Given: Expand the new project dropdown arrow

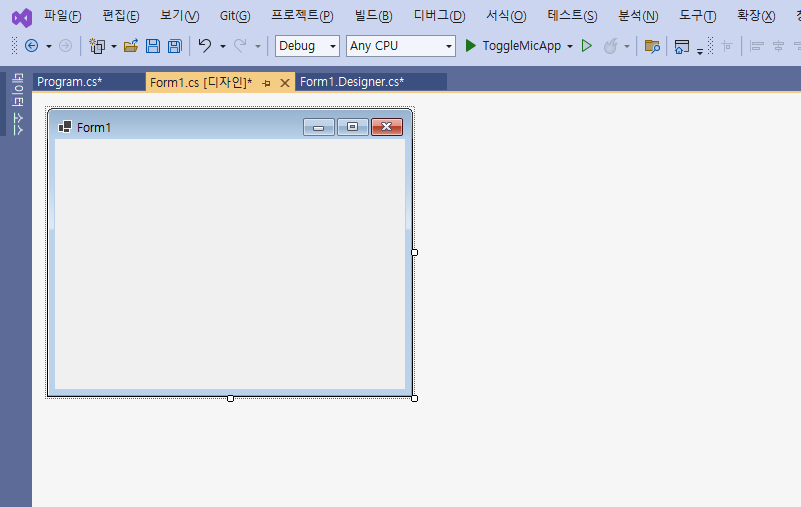Looking at the screenshot, I should pos(114,47).
